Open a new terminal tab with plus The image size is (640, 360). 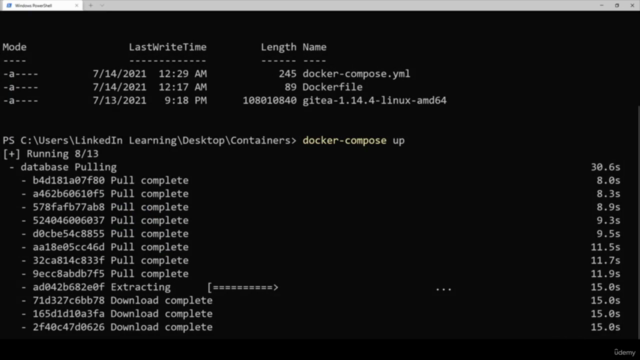coord(91,5)
